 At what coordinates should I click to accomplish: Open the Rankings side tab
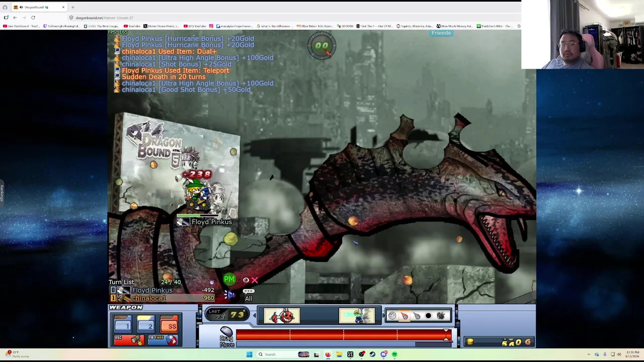tap(2, 193)
